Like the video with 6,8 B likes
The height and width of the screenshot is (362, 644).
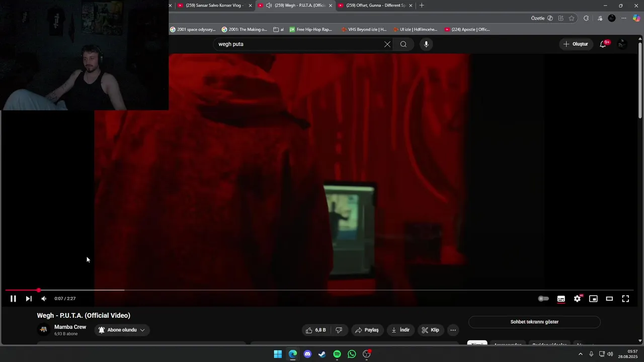(316, 330)
